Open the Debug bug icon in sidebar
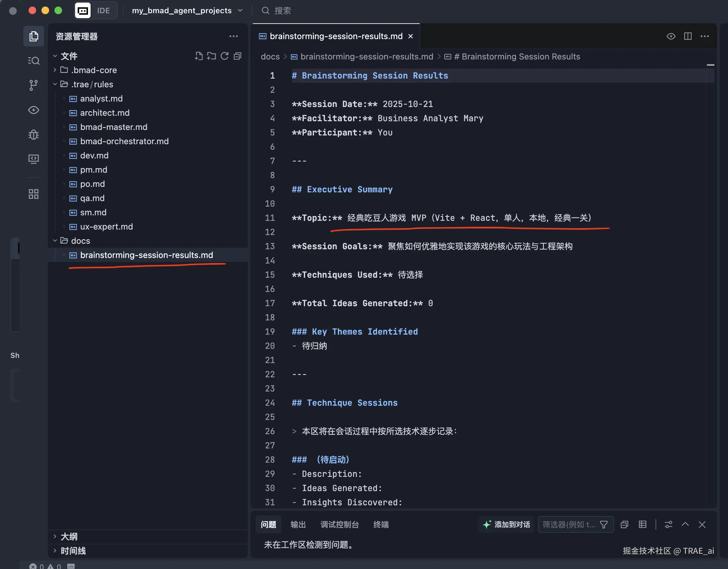 [x=34, y=134]
